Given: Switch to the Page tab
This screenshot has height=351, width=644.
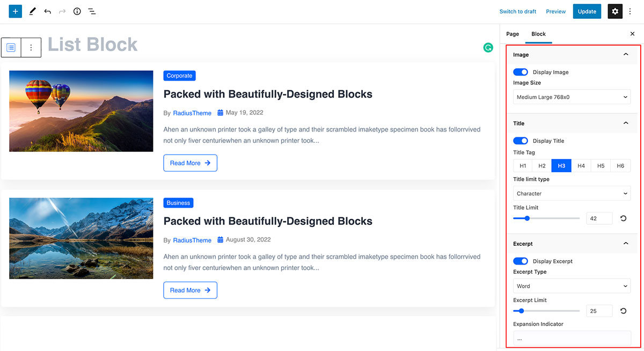Looking at the screenshot, I should coord(513,34).
